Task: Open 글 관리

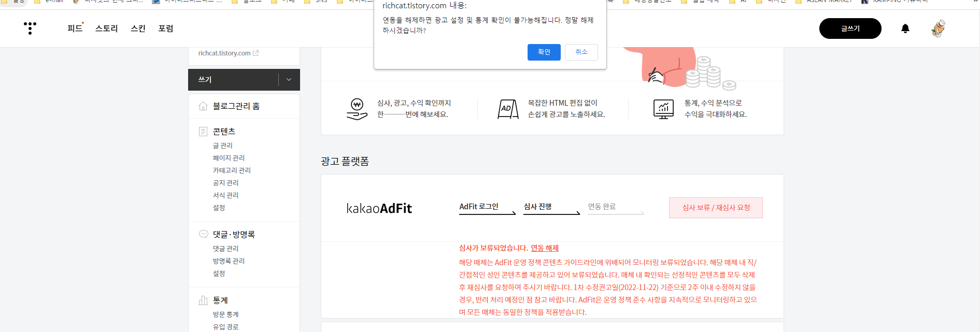Action: click(223, 146)
